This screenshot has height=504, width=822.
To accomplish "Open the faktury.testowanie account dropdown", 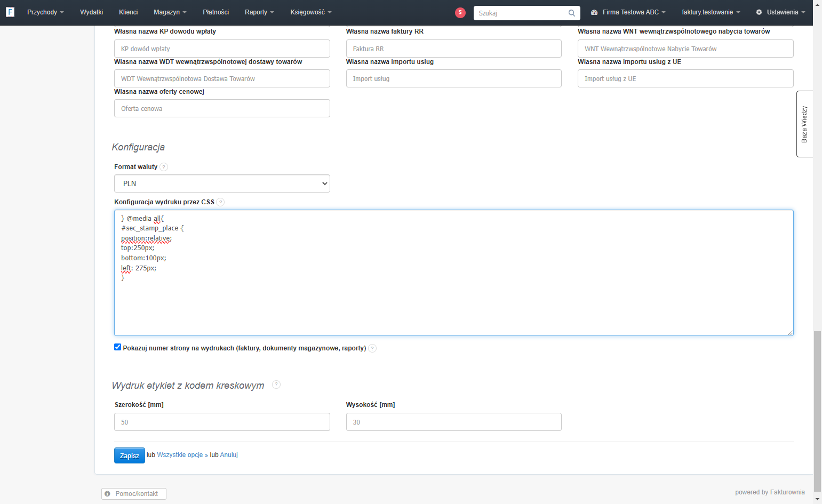I will (x=711, y=12).
